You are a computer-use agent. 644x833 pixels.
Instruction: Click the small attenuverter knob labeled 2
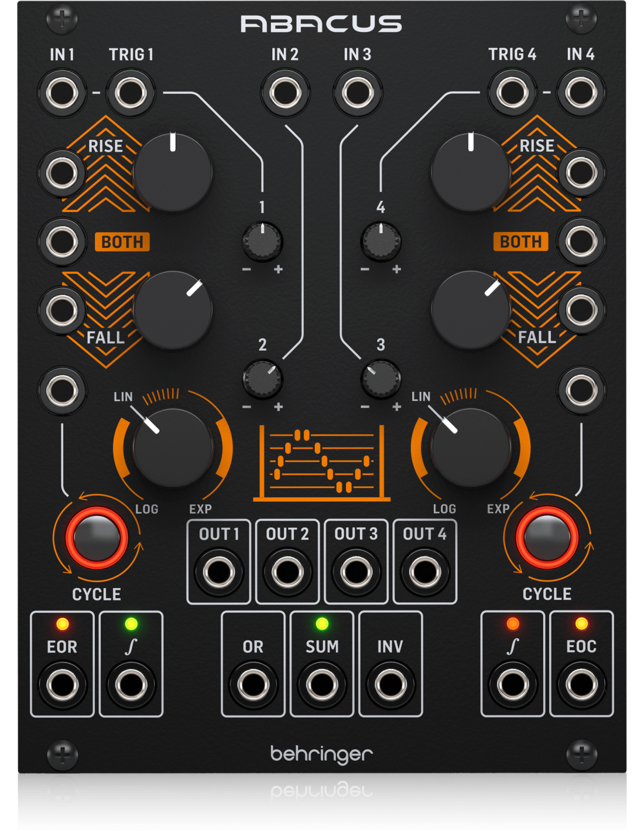(262, 379)
